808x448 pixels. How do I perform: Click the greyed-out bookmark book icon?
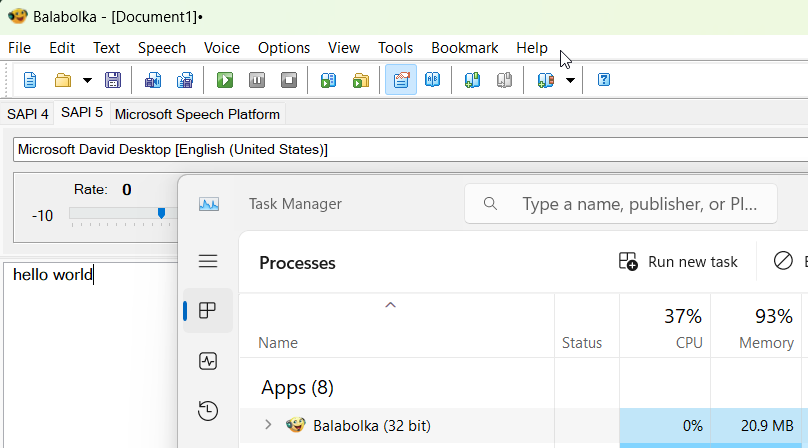pyautogui.click(x=504, y=80)
